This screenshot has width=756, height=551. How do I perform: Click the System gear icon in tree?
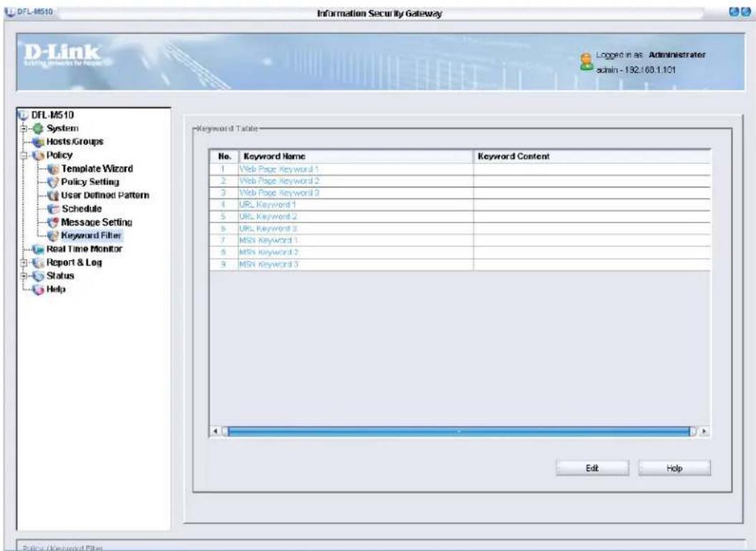pyautogui.click(x=38, y=128)
